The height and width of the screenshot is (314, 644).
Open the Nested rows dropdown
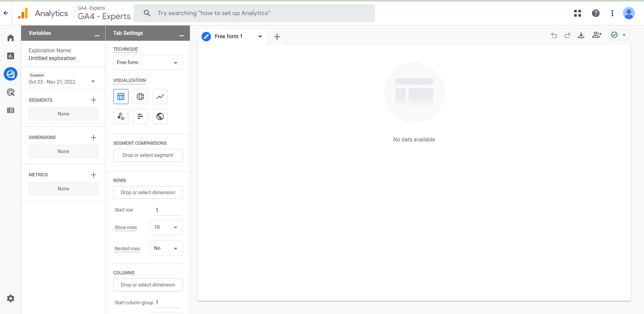click(166, 248)
